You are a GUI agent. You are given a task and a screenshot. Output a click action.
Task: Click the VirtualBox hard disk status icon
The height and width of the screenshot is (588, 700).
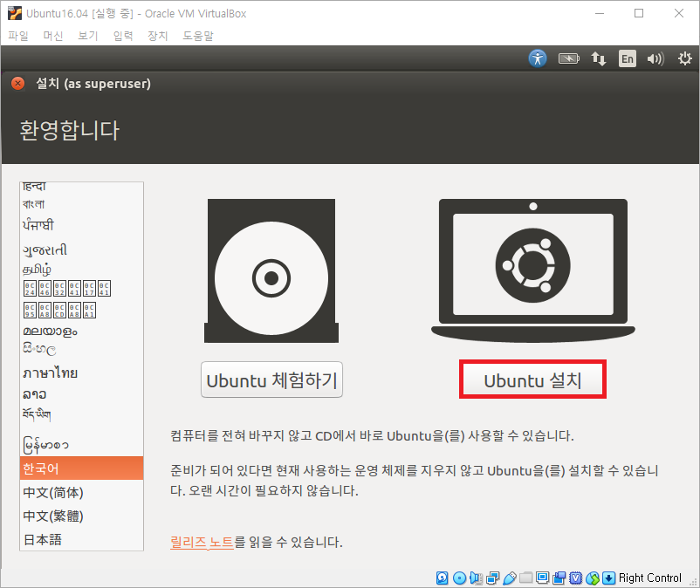click(x=442, y=578)
